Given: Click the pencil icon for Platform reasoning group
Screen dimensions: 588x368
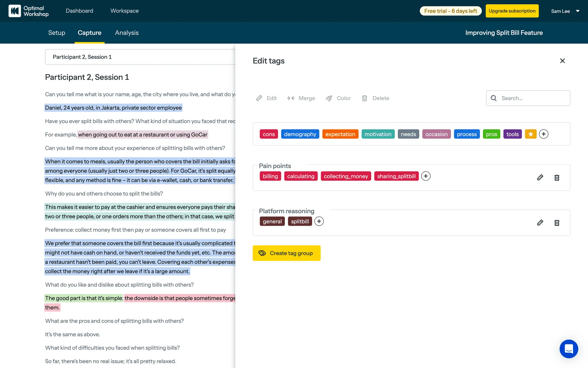Looking at the screenshot, I should [540, 223].
